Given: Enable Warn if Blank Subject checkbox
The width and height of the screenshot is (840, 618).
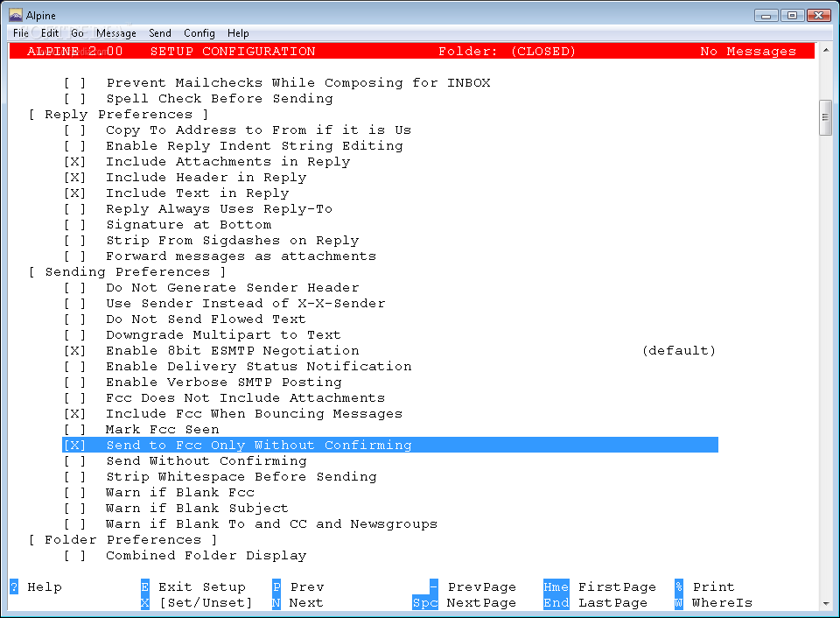Looking at the screenshot, I should point(74,508).
